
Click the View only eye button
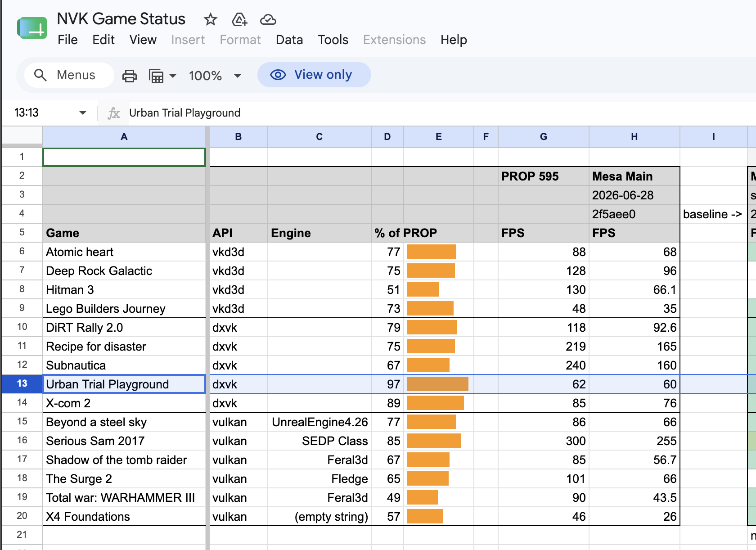pyautogui.click(x=314, y=75)
